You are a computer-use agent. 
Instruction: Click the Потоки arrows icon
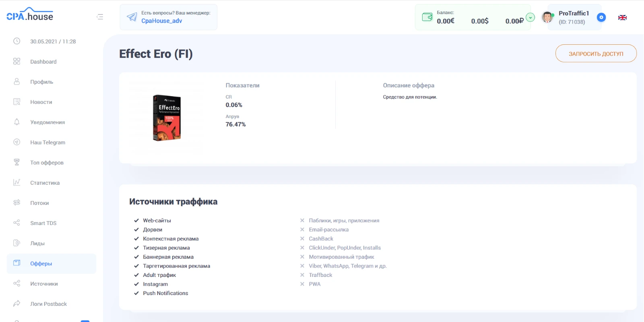coord(17,202)
